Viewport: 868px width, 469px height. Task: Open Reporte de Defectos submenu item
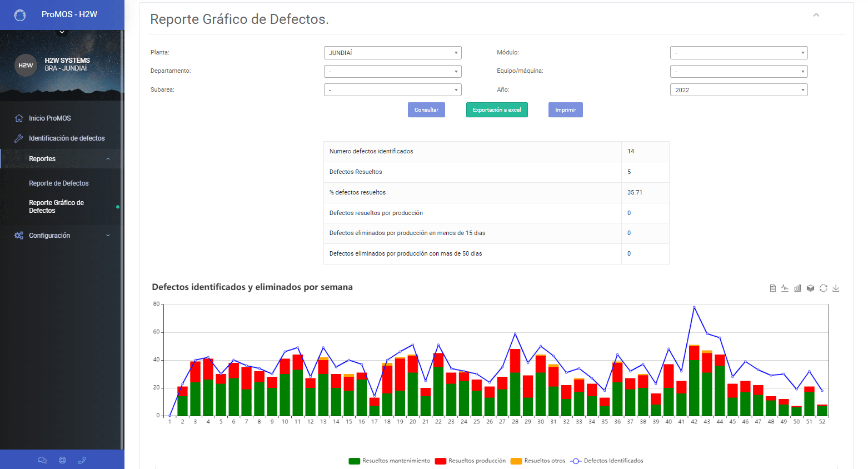pyautogui.click(x=59, y=183)
